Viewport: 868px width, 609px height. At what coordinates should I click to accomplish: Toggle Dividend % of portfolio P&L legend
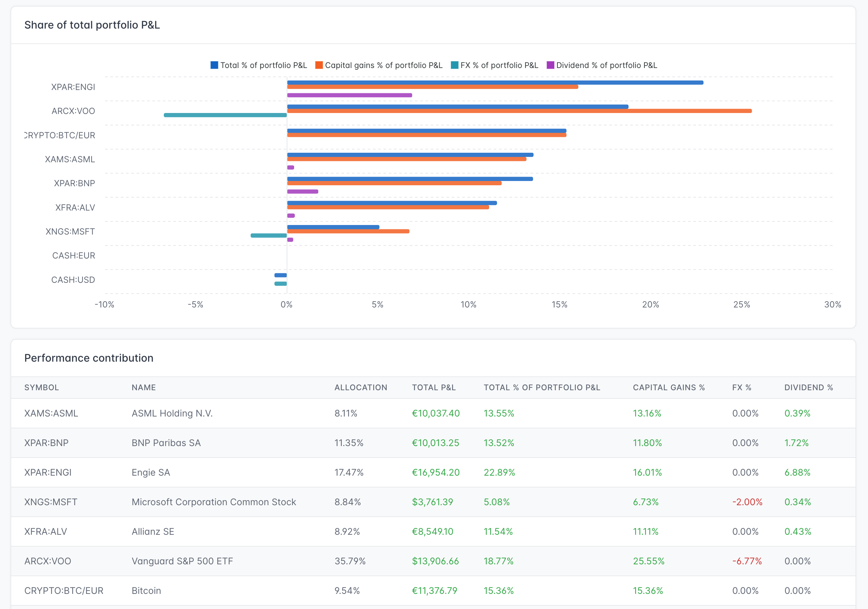tap(602, 65)
